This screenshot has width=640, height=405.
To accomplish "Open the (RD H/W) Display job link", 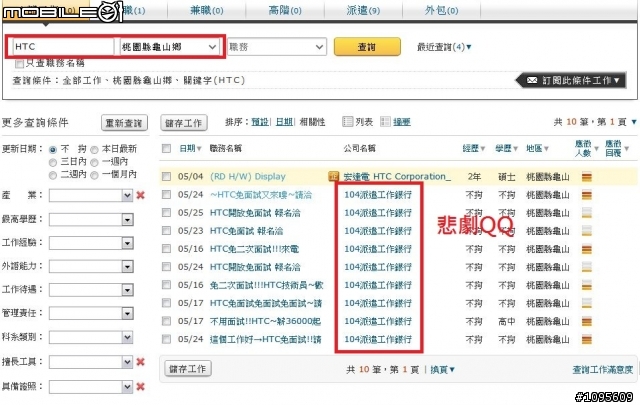I will [x=248, y=177].
